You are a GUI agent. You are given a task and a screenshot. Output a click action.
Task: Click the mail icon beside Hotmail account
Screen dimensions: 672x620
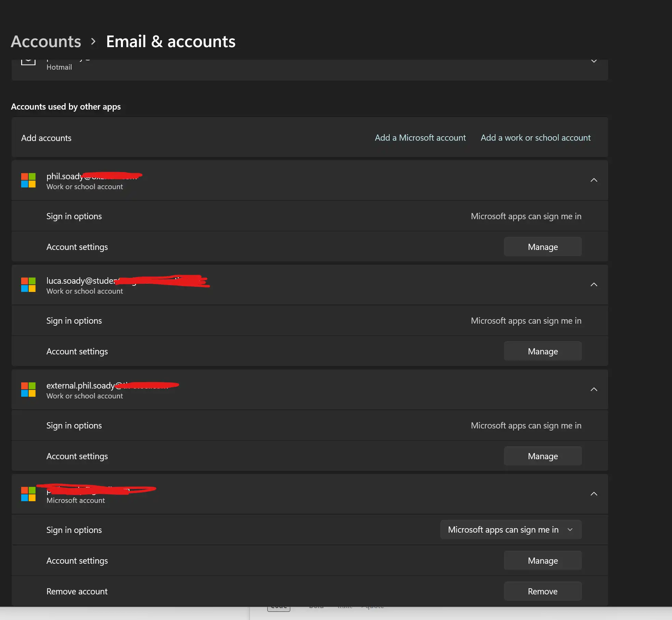click(x=28, y=62)
